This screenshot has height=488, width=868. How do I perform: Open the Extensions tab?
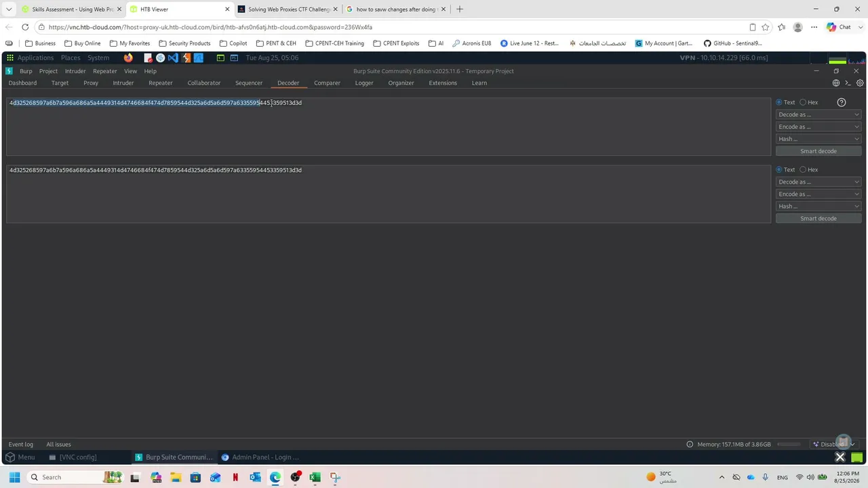(x=443, y=83)
